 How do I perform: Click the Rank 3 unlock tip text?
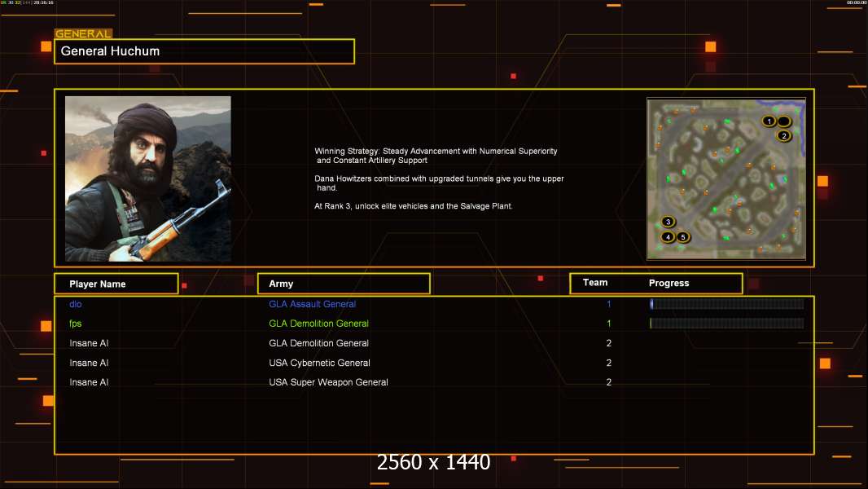point(414,206)
